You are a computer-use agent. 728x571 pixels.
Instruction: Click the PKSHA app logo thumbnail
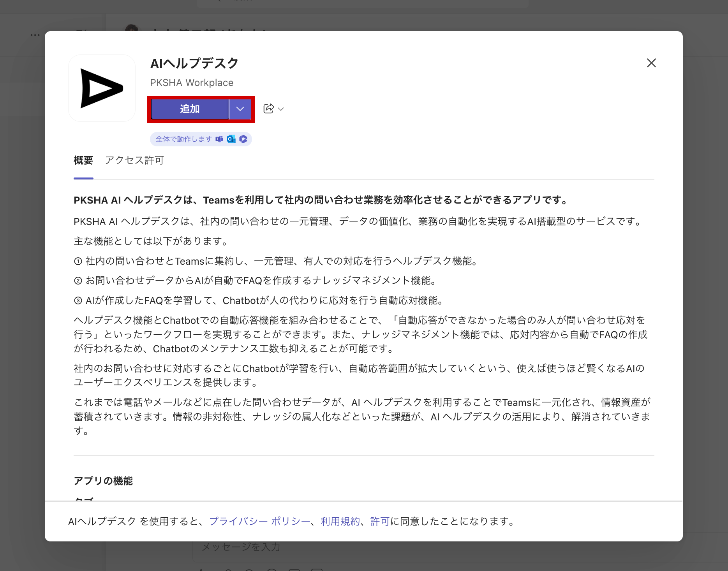pos(102,88)
